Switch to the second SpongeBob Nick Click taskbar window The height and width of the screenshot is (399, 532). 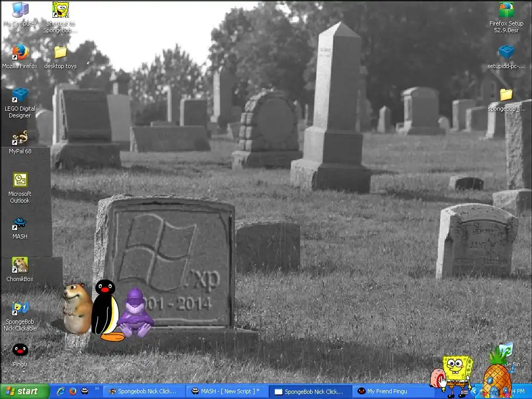click(x=310, y=392)
